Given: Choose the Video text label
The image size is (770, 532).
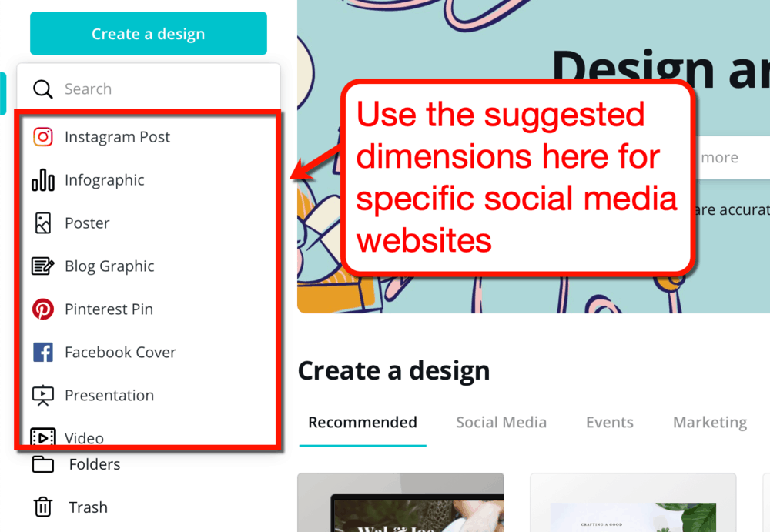Looking at the screenshot, I should tap(85, 438).
